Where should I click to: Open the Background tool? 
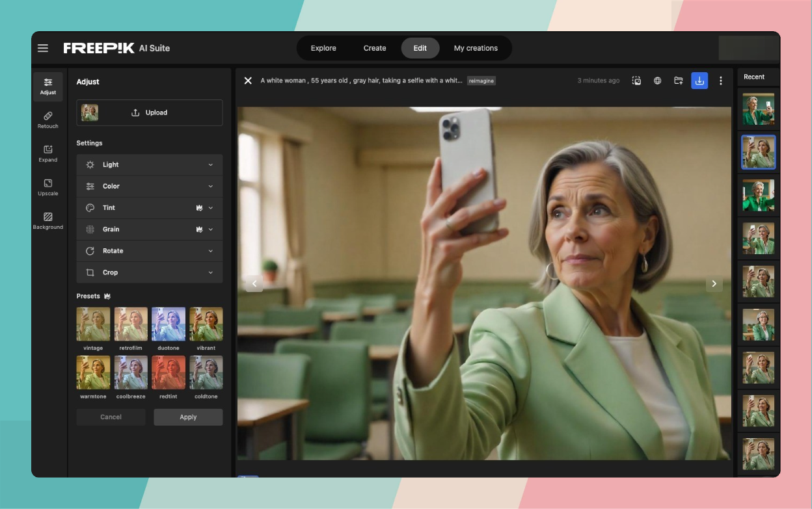[48, 221]
